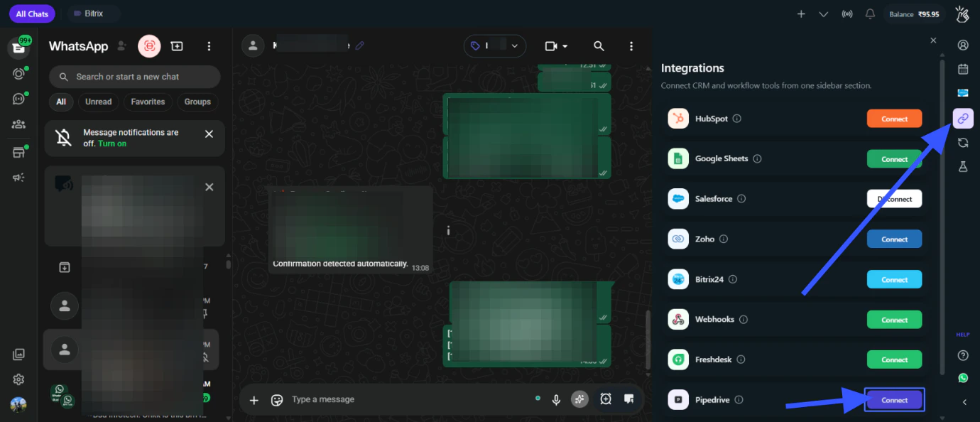Connect the Webhooks integration
980x422 pixels.
point(894,320)
